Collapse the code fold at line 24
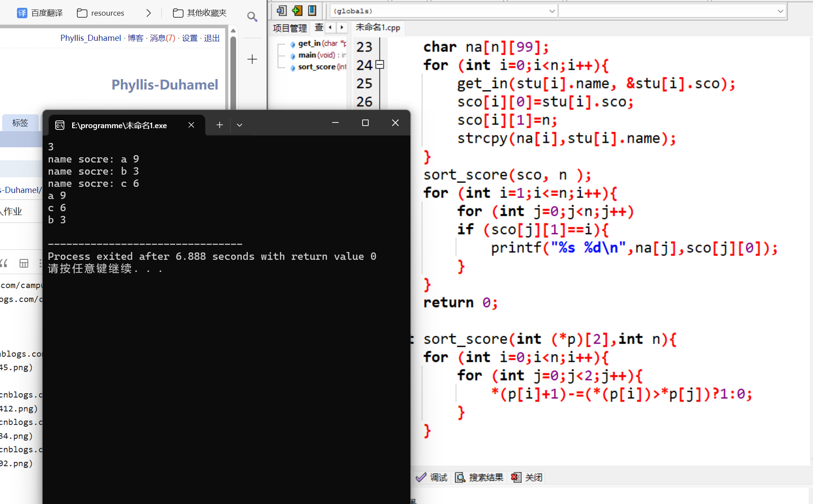 380,65
